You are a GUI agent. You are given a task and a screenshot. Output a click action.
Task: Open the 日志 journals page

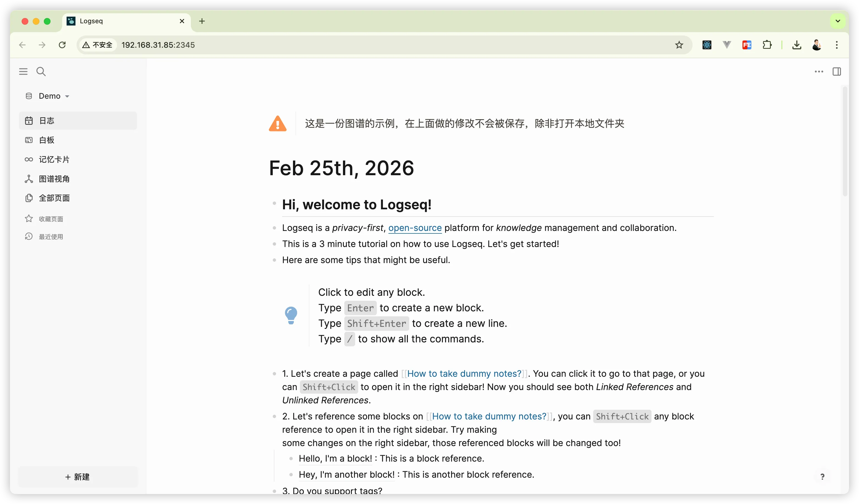click(78, 121)
